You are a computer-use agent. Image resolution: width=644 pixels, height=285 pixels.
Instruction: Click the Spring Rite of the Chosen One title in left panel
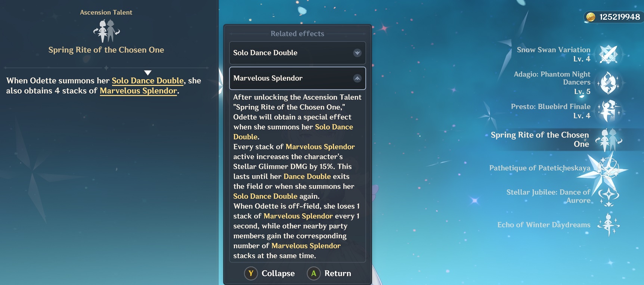coord(106,50)
